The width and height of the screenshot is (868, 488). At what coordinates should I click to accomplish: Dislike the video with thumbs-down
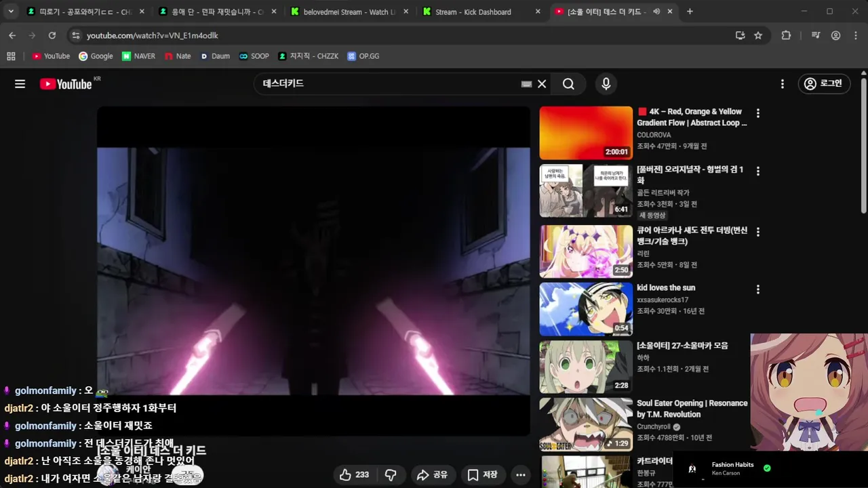click(x=391, y=474)
